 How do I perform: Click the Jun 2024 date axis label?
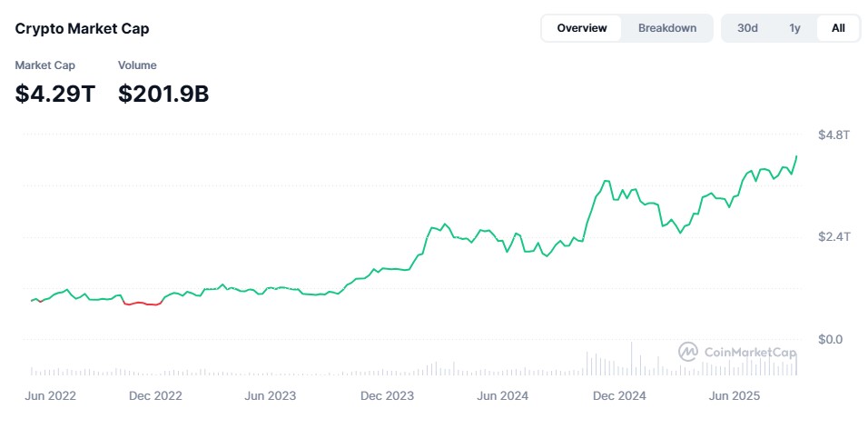point(503,396)
